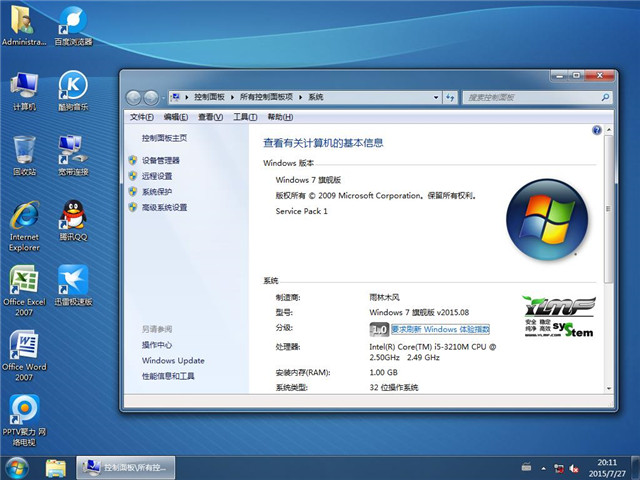Screen dimensions: 640x480
Task: Click the Service Pack 1 text
Action: 302,211
